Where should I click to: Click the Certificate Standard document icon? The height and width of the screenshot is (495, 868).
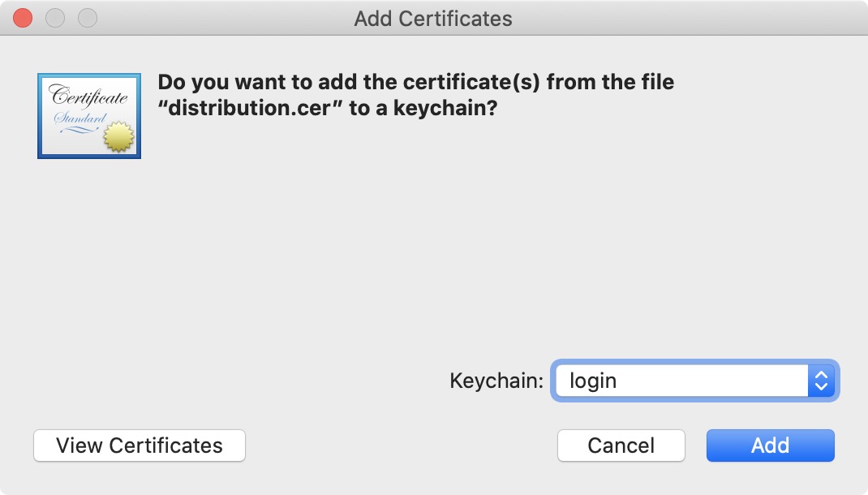[89, 116]
